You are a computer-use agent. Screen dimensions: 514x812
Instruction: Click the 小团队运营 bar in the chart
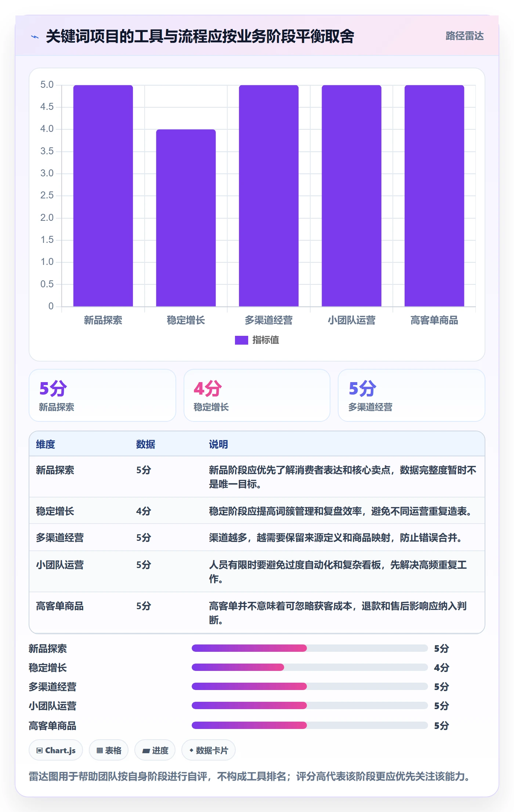351,196
